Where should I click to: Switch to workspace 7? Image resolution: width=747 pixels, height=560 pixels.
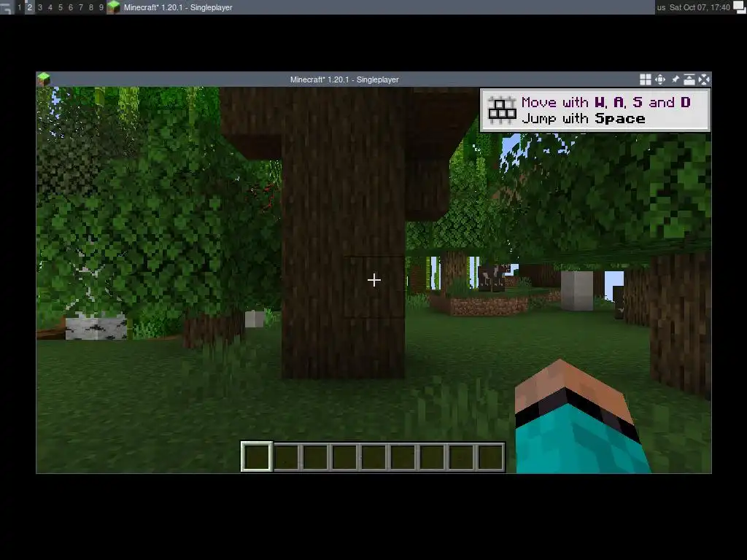pos(81,7)
